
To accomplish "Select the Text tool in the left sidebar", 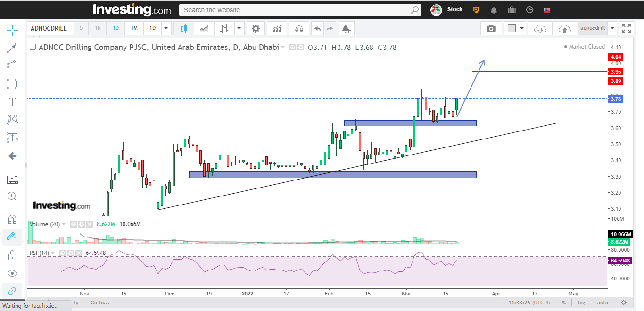I will click(12, 101).
